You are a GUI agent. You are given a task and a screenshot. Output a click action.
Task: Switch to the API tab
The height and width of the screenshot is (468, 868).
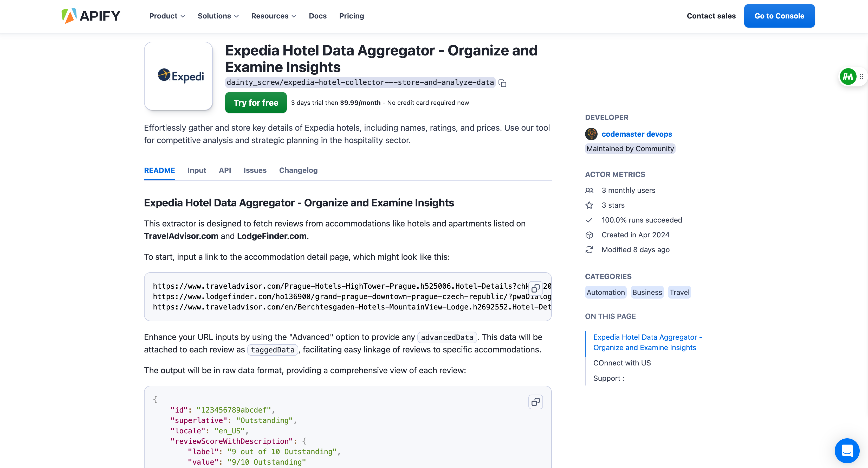(x=225, y=170)
